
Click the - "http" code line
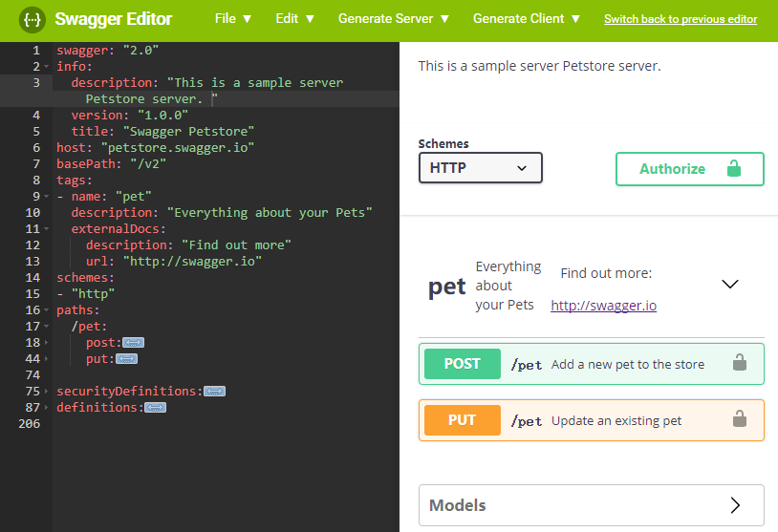(x=85, y=294)
